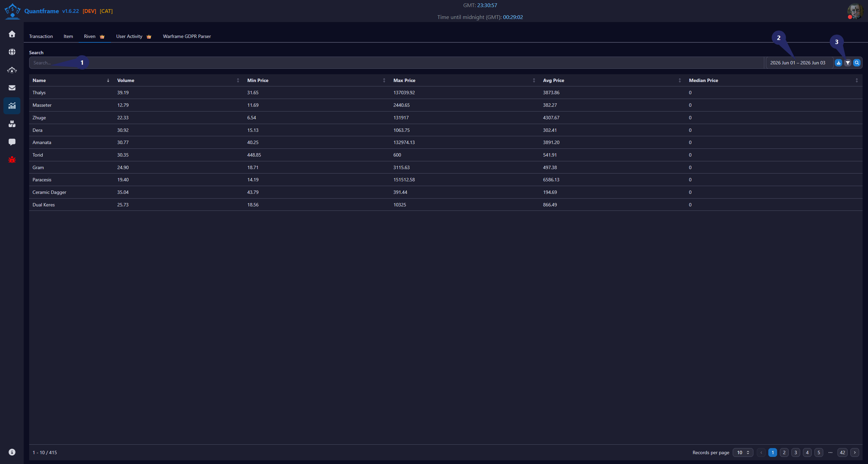This screenshot has width=868, height=464.
Task: Click the red bug debug icon
Action: coord(12,160)
